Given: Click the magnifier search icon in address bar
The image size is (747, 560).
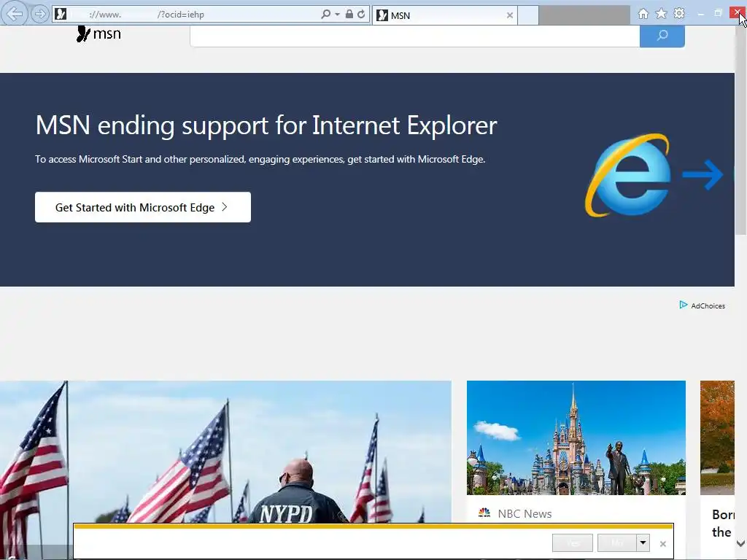Looking at the screenshot, I should pyautogui.click(x=325, y=15).
